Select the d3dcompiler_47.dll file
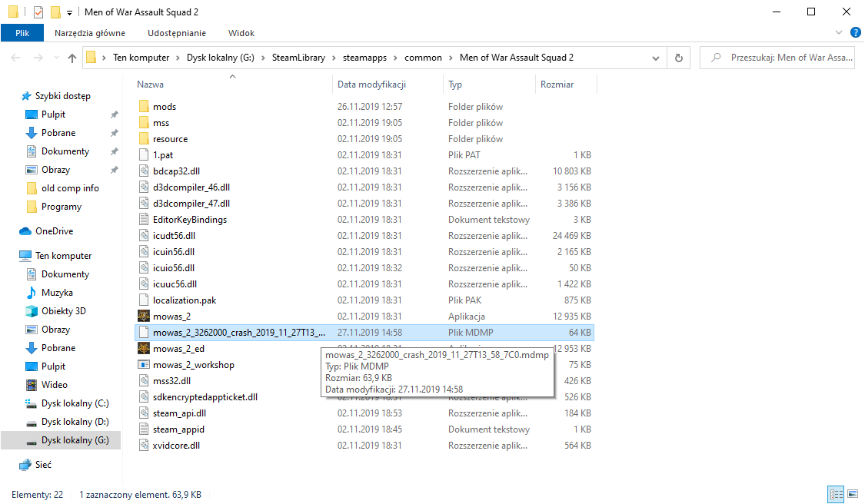 pos(191,204)
